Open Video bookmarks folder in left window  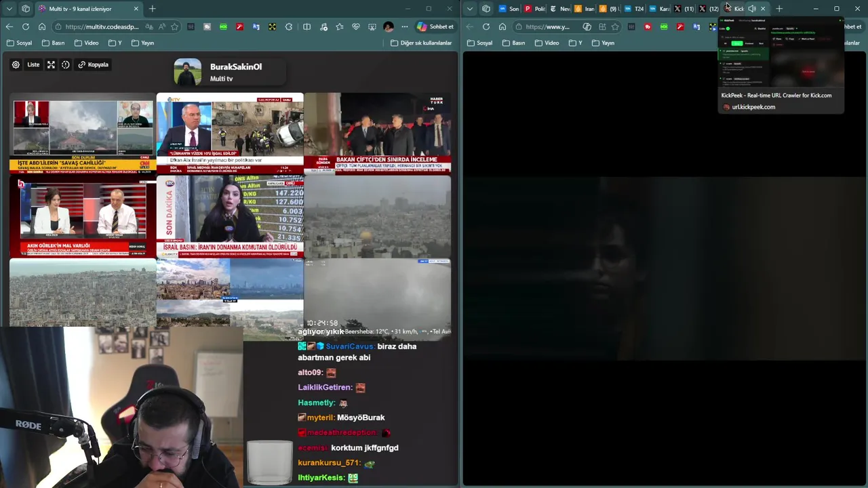(87, 43)
